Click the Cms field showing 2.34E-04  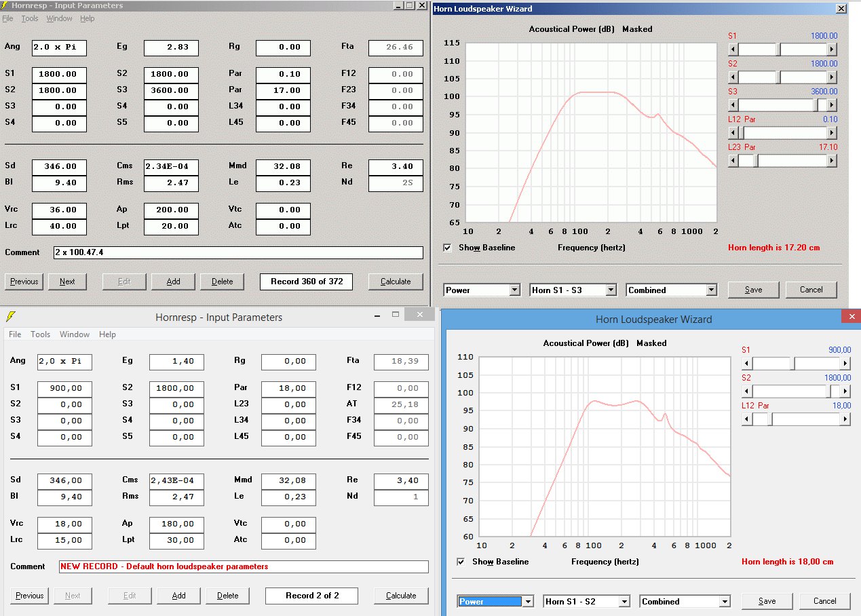(x=172, y=166)
